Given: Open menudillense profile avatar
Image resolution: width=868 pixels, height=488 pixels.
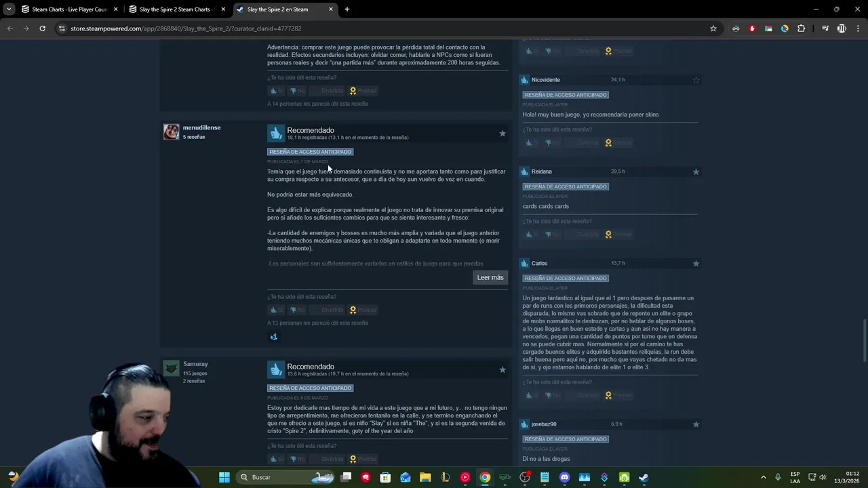Looking at the screenshot, I should (x=171, y=131).
